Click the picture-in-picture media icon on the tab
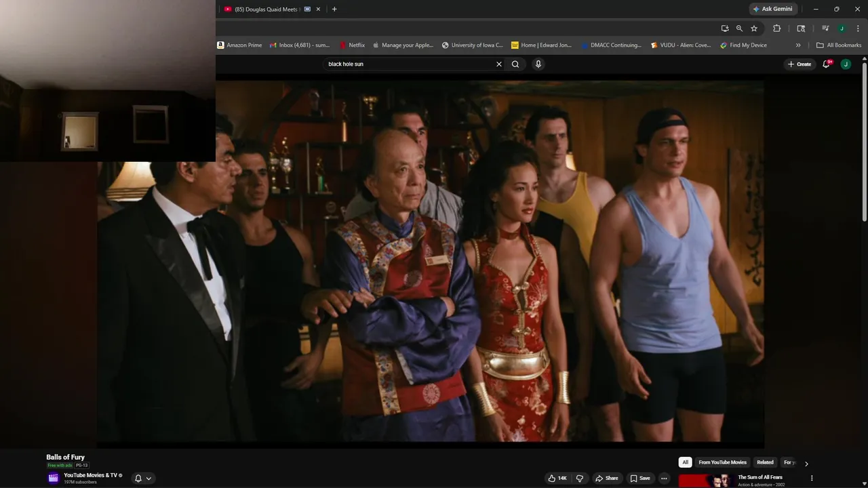This screenshot has width=868, height=488. (x=307, y=9)
